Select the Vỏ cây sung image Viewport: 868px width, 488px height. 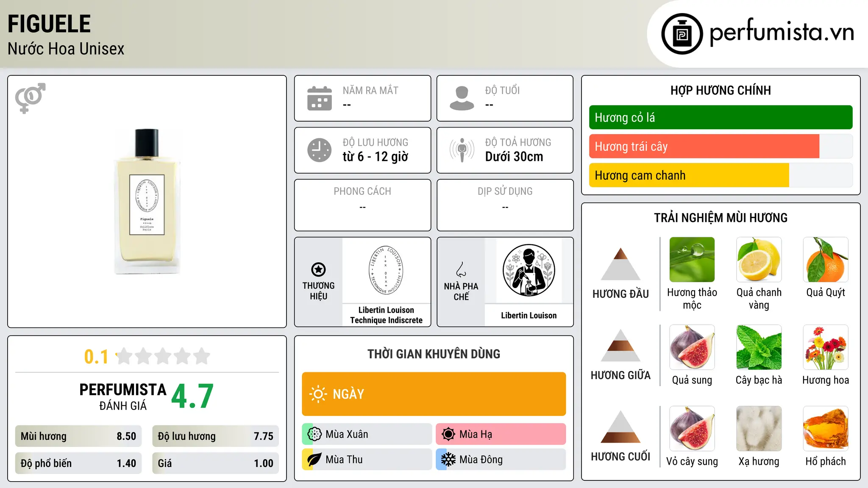[x=692, y=429]
